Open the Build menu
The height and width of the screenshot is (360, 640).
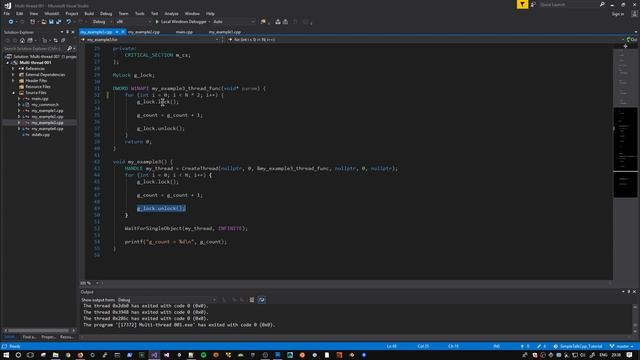click(x=89, y=13)
